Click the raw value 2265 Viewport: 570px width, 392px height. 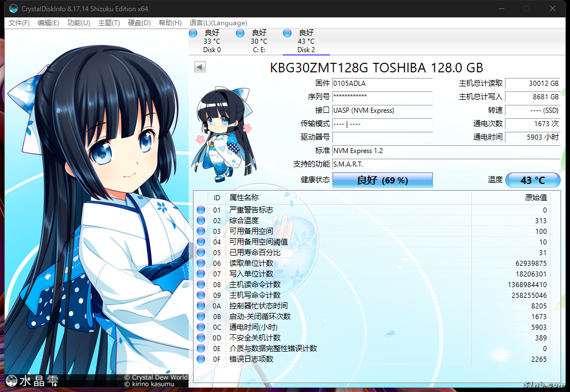pos(539,359)
